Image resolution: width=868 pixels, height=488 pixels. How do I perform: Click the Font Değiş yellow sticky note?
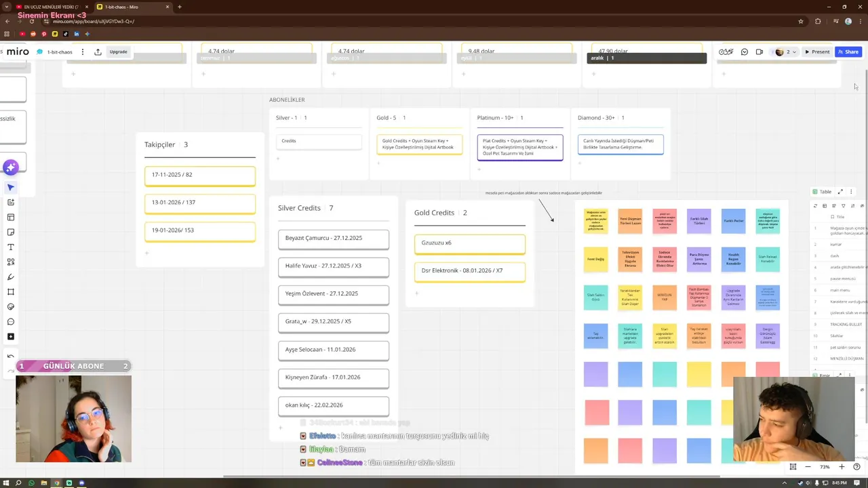point(596,259)
